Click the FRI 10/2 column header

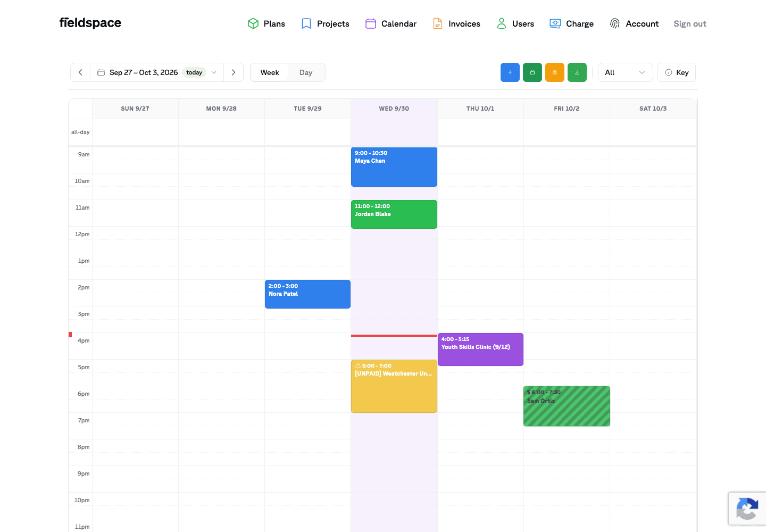pyautogui.click(x=567, y=109)
